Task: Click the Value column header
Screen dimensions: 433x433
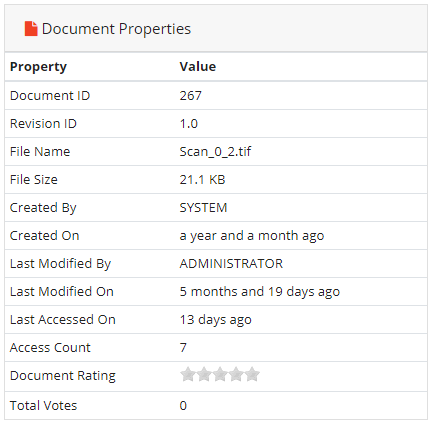Action: click(198, 67)
